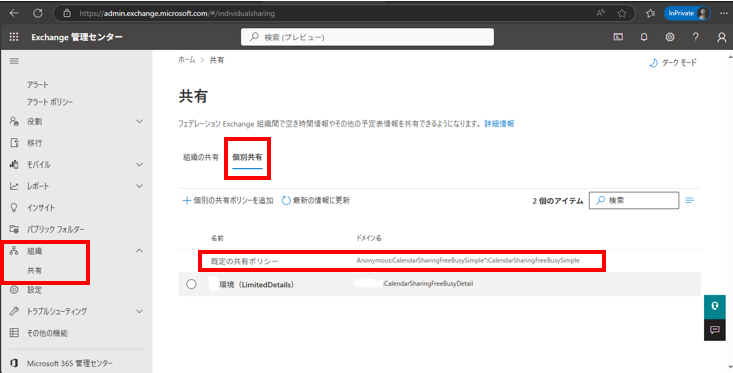Image resolution: width=733 pixels, height=373 pixels.
Task: Click the レポート chart icon
Action: (14, 186)
